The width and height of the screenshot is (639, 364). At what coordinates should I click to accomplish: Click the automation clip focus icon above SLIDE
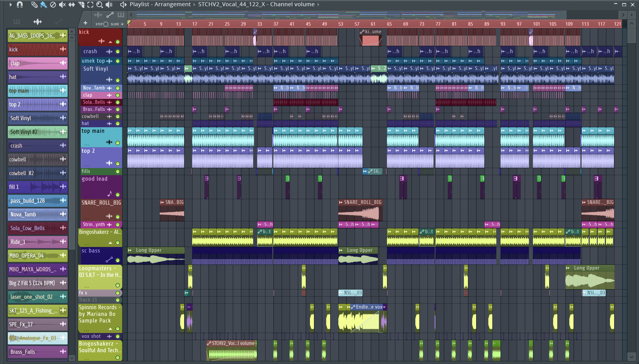coord(110,15)
